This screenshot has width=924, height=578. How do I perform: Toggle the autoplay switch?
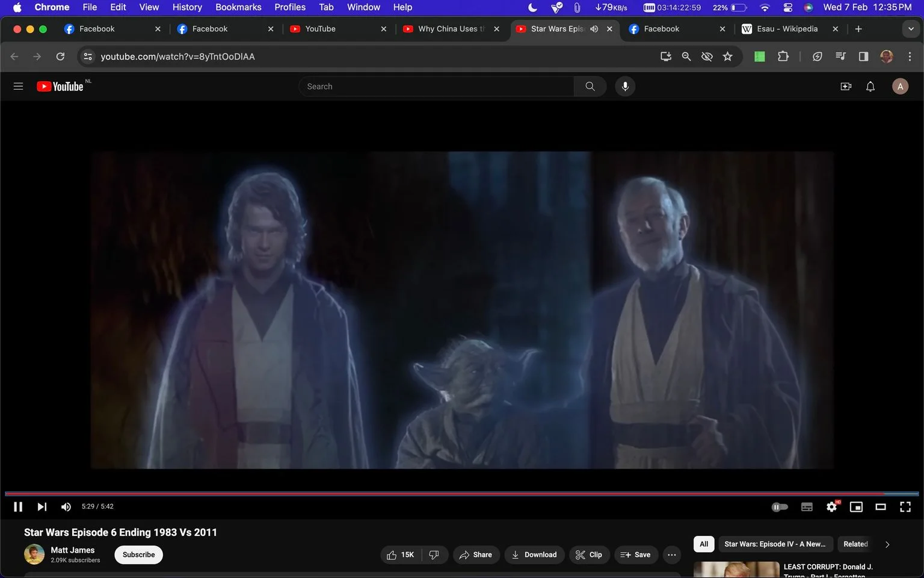(780, 507)
